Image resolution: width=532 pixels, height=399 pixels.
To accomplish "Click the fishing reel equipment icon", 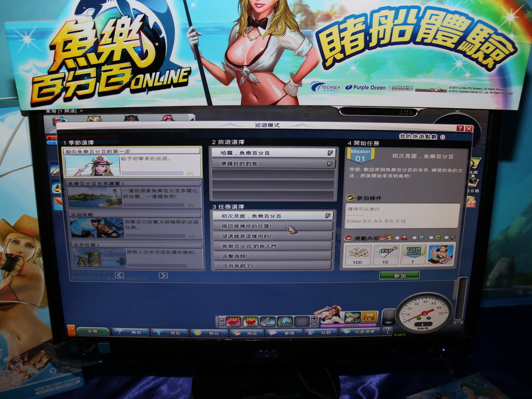I will pyautogui.click(x=352, y=317).
